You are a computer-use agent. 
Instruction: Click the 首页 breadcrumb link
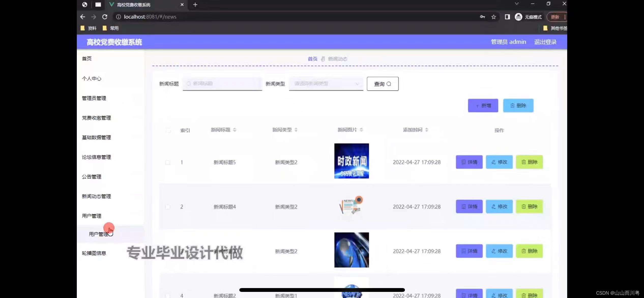(312, 59)
